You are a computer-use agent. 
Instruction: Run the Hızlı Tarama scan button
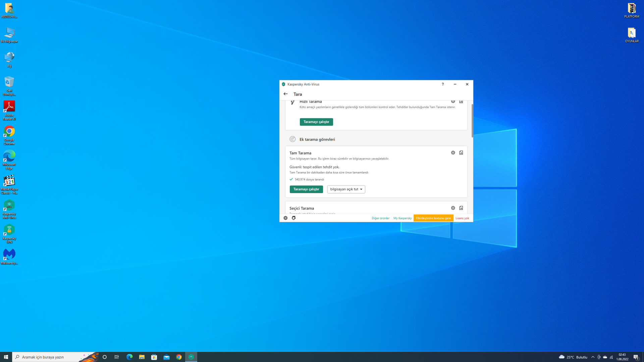coord(316,122)
